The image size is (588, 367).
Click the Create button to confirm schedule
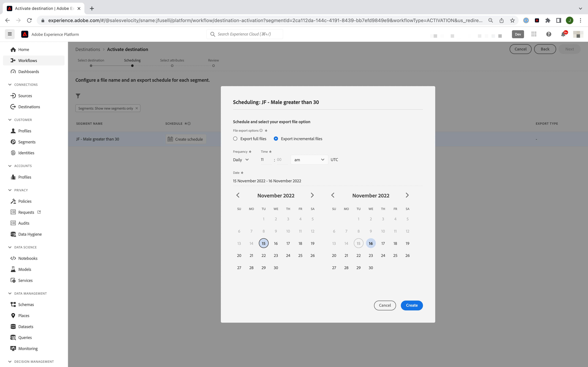(x=411, y=305)
